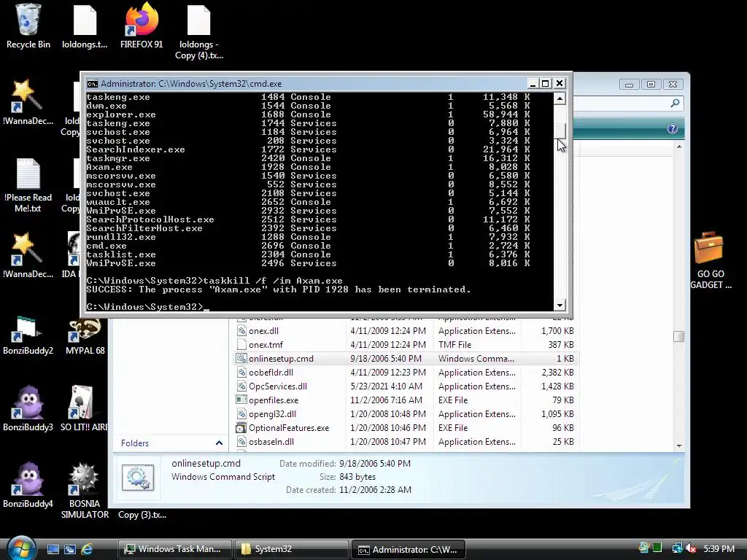Open the BonziBuddy2 desktop shortcut

(x=28, y=335)
